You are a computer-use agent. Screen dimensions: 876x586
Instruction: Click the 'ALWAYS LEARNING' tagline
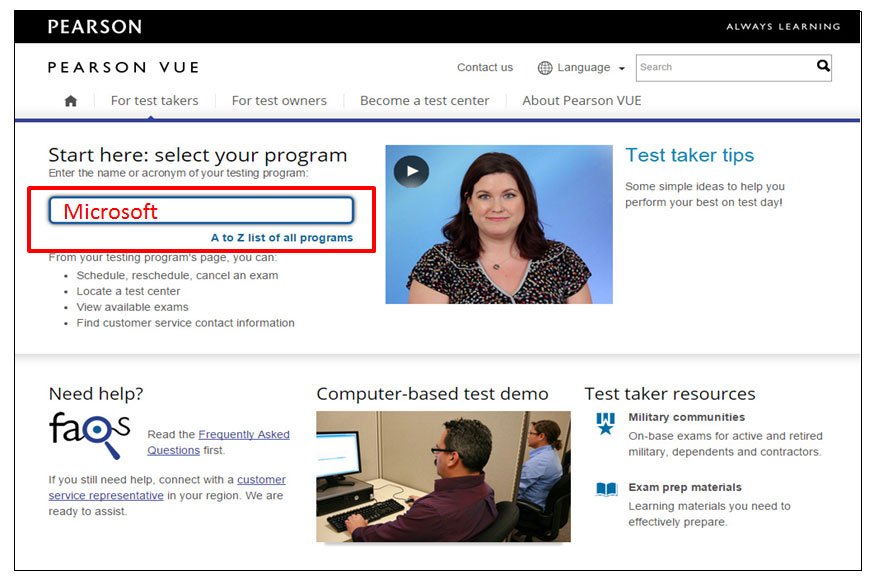pyautogui.click(x=783, y=26)
